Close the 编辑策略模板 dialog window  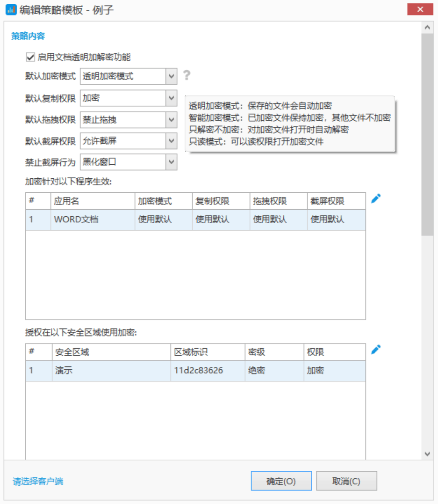(420, 9)
